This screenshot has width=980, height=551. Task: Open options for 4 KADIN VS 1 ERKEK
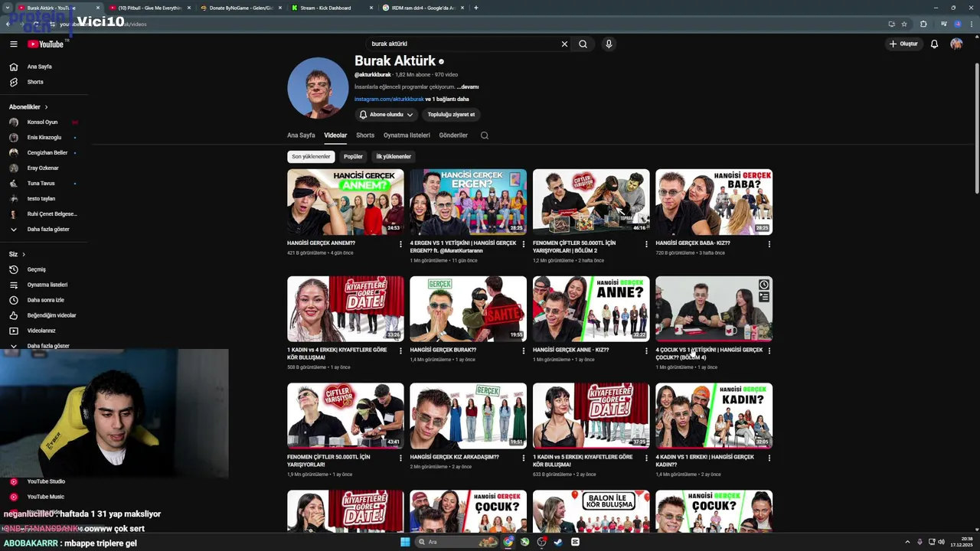click(x=769, y=458)
